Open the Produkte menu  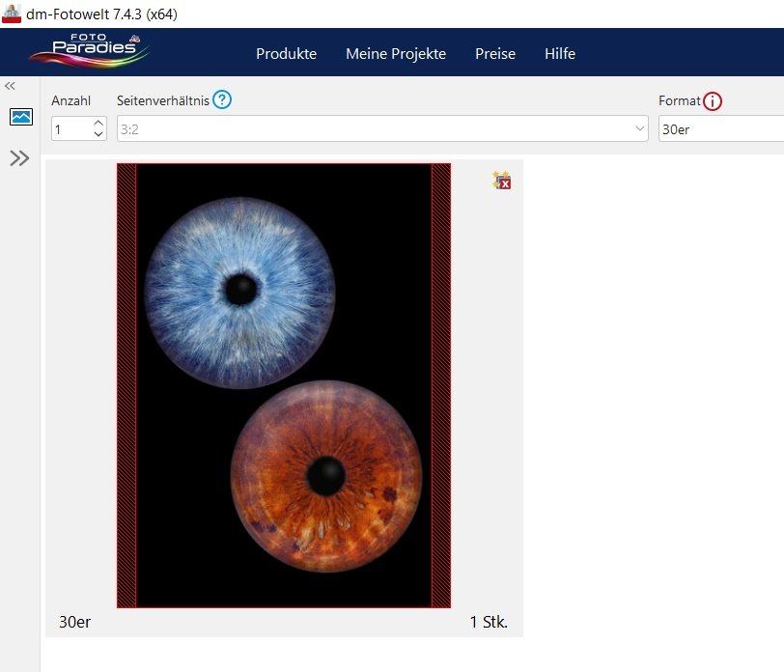click(286, 54)
